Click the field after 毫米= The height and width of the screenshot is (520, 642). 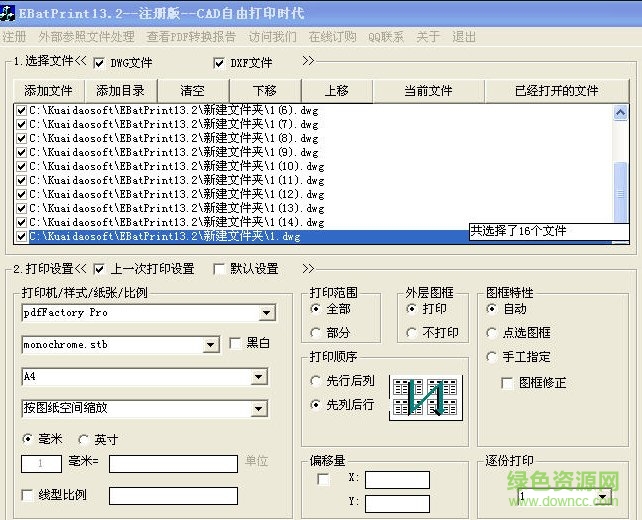pyautogui.click(x=173, y=463)
